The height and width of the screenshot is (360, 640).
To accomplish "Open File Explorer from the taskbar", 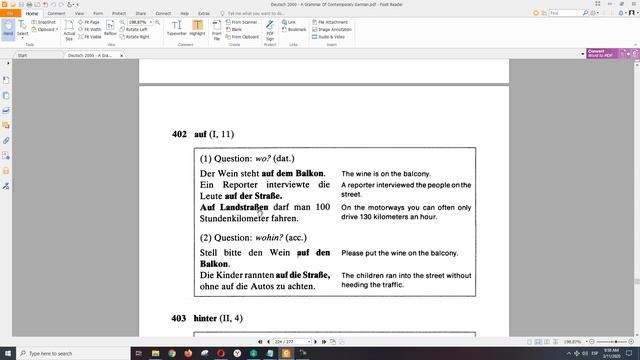I will click(156, 353).
